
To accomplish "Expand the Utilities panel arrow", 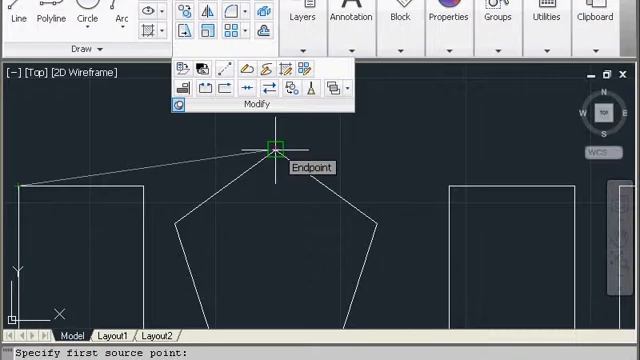I will [547, 51].
